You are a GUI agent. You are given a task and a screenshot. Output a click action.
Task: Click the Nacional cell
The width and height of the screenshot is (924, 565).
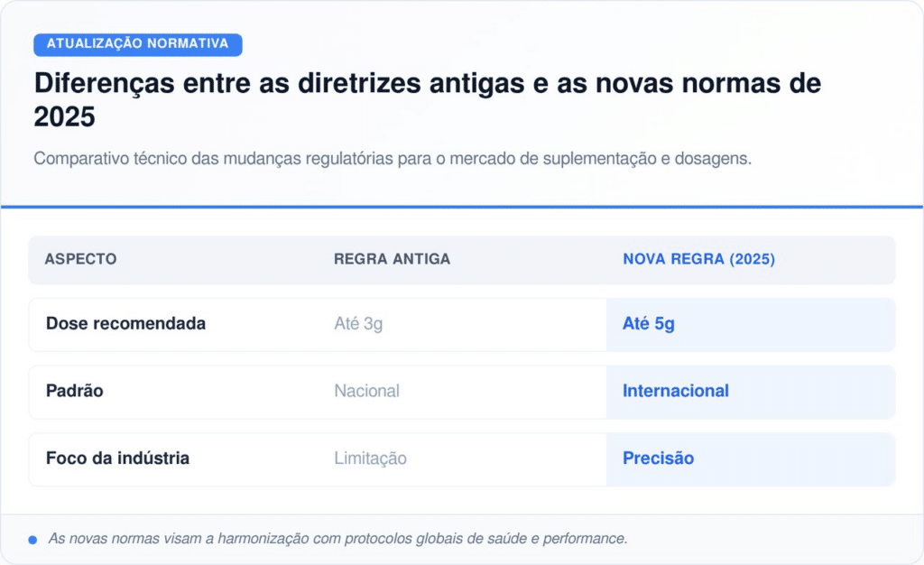366,391
